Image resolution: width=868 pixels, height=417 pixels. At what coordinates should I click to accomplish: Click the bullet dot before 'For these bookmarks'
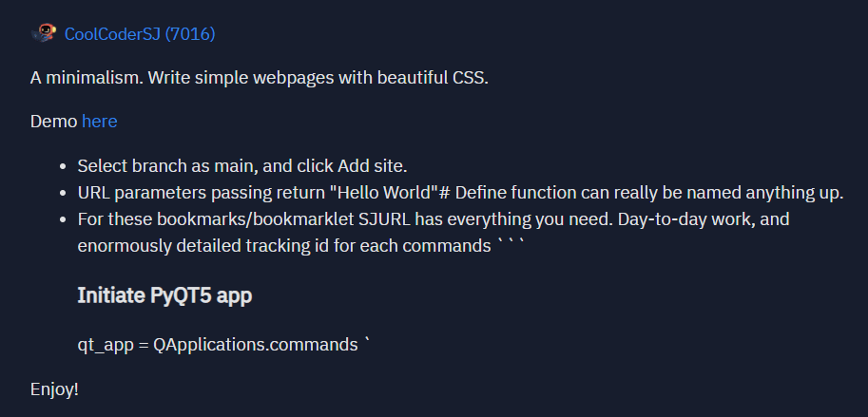click(63, 220)
